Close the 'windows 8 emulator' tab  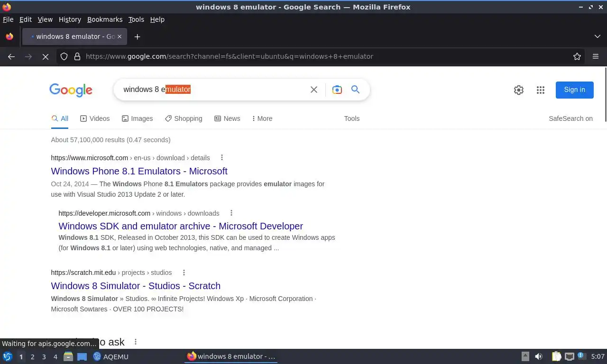(120, 36)
